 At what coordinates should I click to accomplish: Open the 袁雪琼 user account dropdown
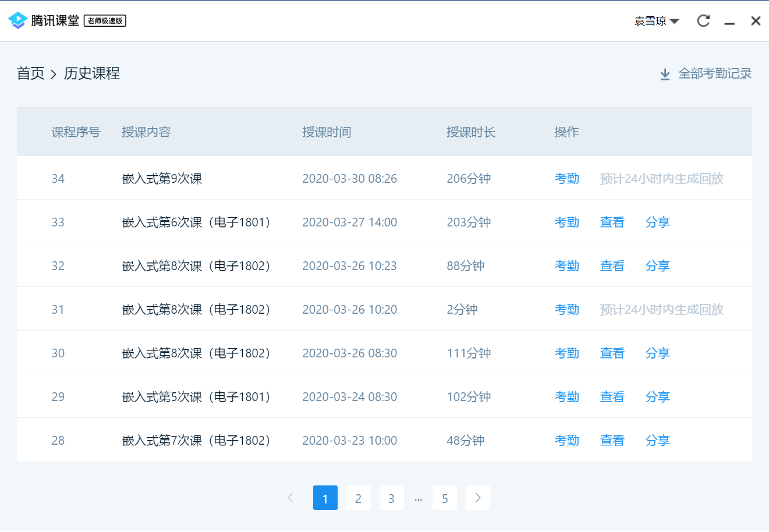point(657,21)
